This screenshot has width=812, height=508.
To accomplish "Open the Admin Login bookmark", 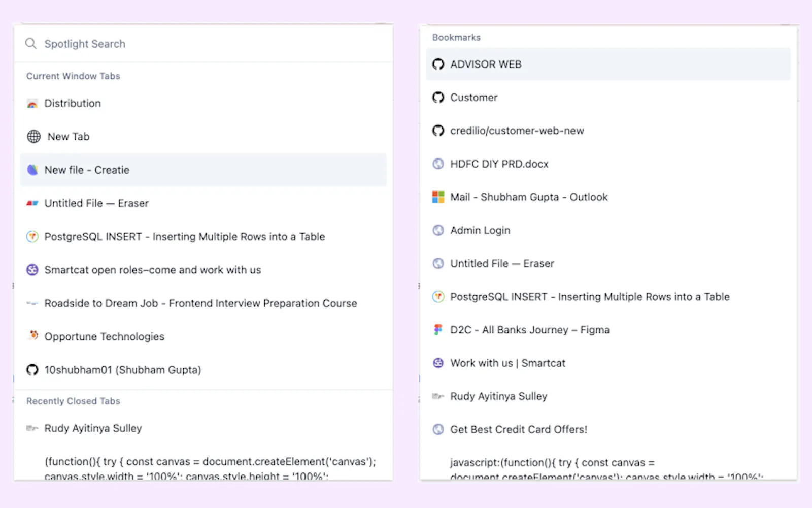I will [608, 230].
